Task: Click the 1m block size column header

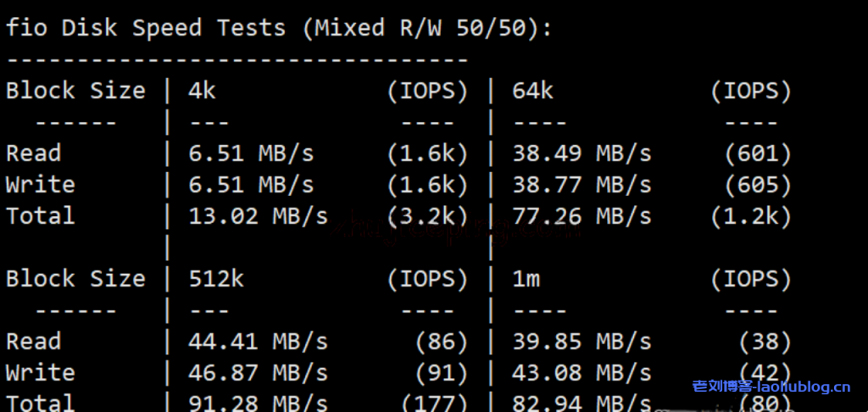Action: [x=526, y=279]
